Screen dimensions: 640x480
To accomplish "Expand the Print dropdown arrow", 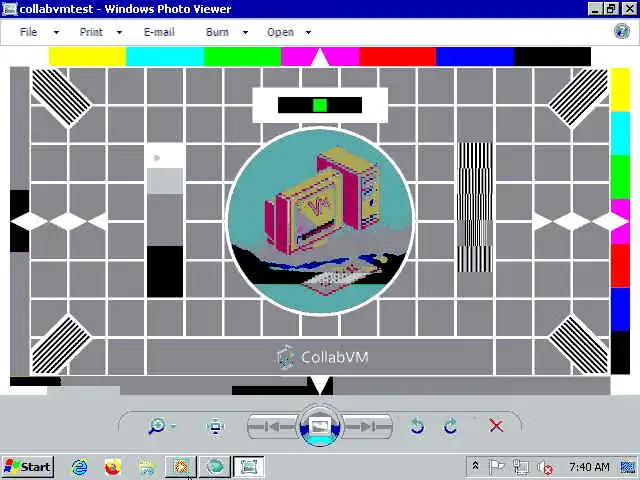I will pyautogui.click(x=119, y=32).
